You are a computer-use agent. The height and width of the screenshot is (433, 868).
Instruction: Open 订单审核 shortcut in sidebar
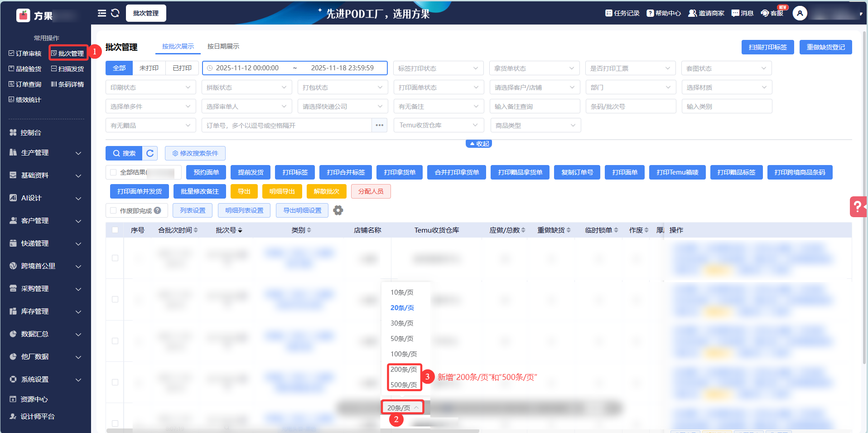click(x=25, y=54)
